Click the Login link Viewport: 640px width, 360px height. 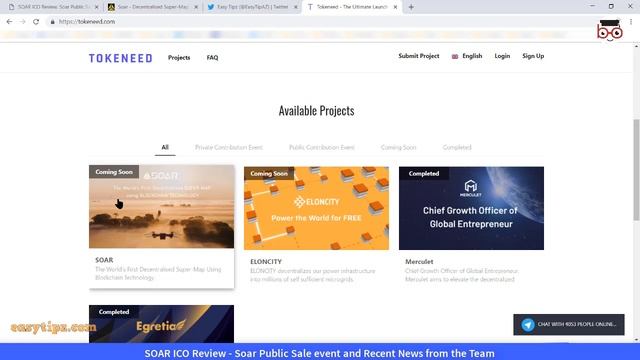click(502, 56)
